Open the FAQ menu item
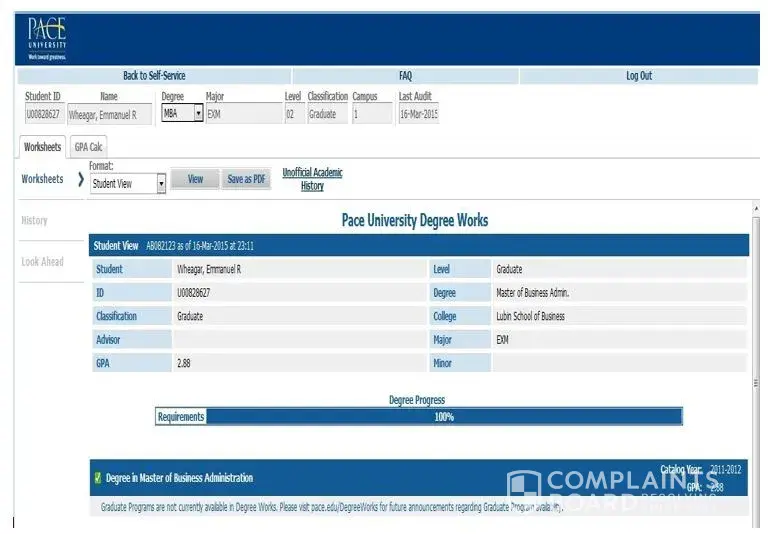The image size is (768, 534). coord(405,76)
